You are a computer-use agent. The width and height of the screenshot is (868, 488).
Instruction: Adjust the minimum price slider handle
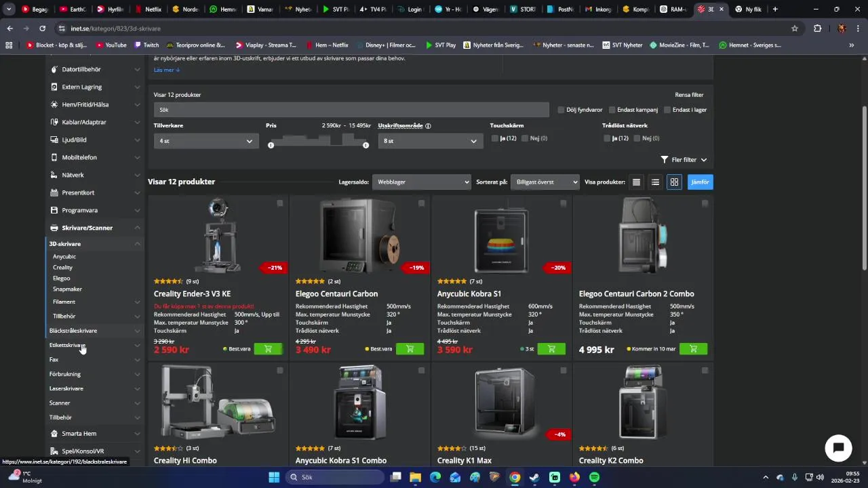click(x=271, y=145)
